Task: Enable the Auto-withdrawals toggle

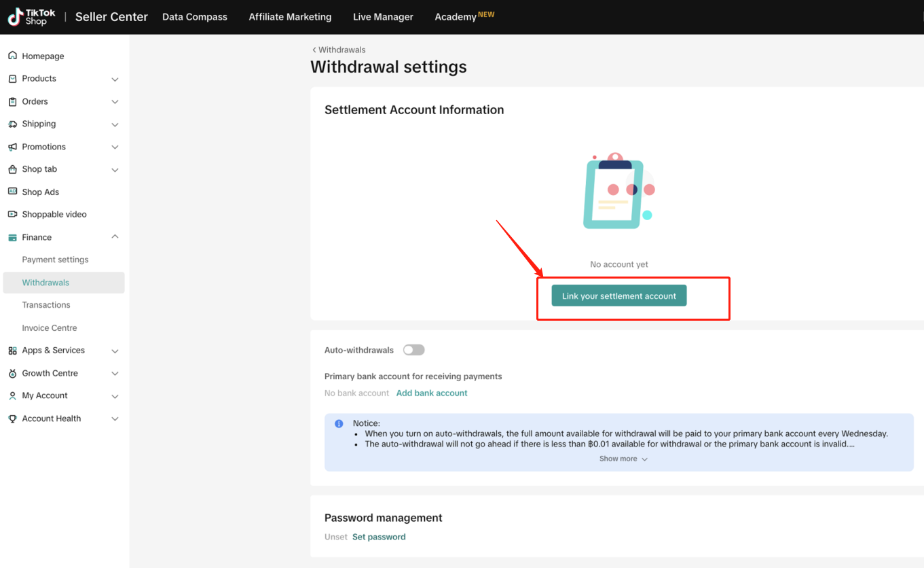Action: click(413, 350)
